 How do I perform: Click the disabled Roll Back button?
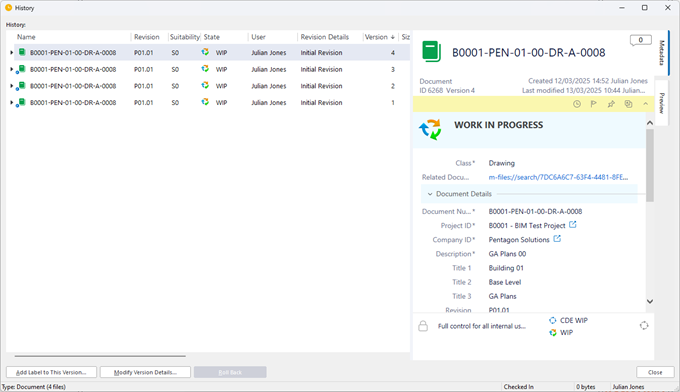[x=230, y=372]
